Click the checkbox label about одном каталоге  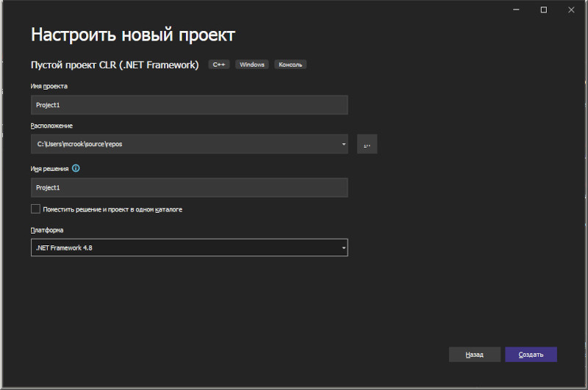(112, 209)
